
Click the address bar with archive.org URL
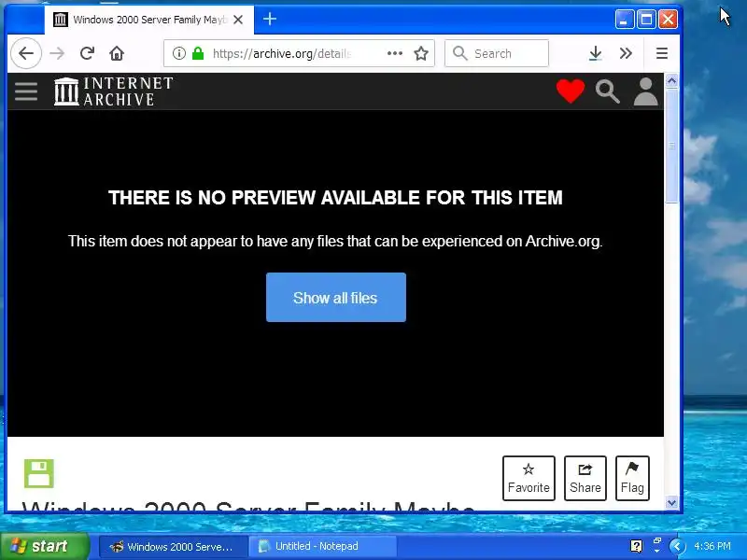299,53
